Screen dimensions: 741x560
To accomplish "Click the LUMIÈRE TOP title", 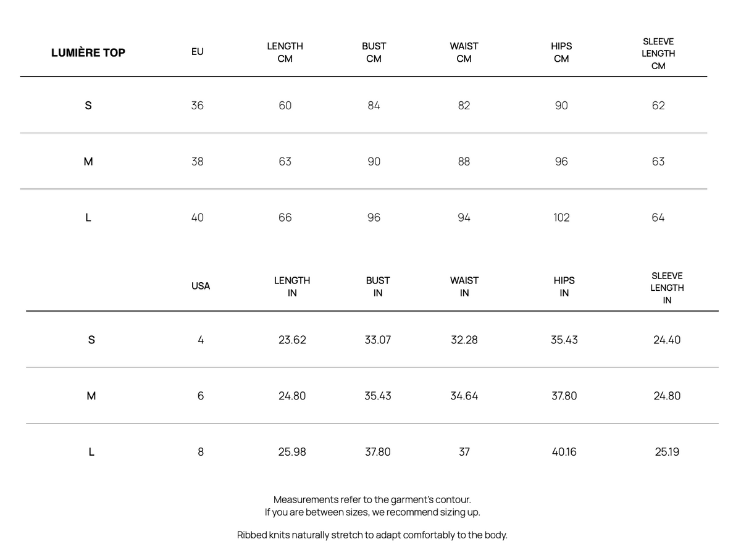I will point(88,52).
